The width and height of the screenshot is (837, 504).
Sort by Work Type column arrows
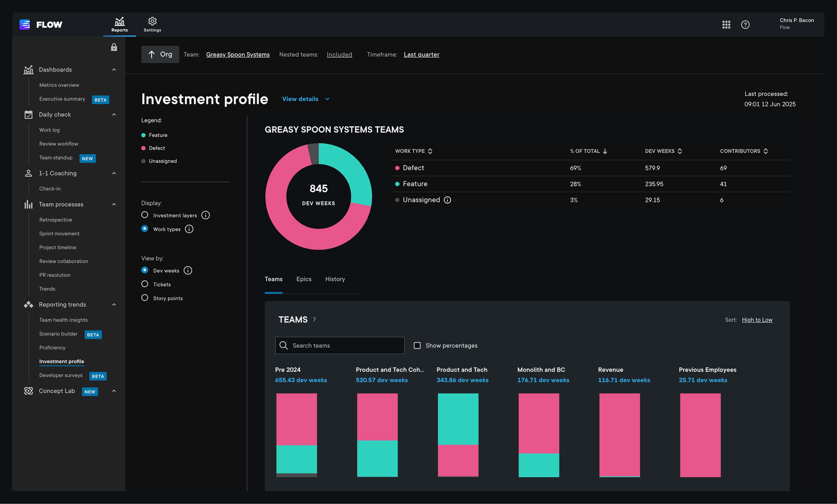[430, 151]
